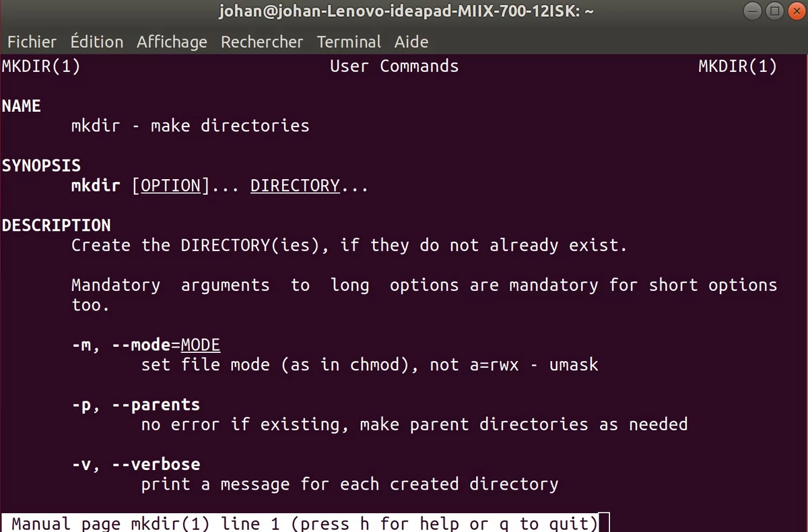This screenshot has height=532, width=808.
Task: Click the 'Manual page mkdir(1)' status line
Action: point(300,523)
